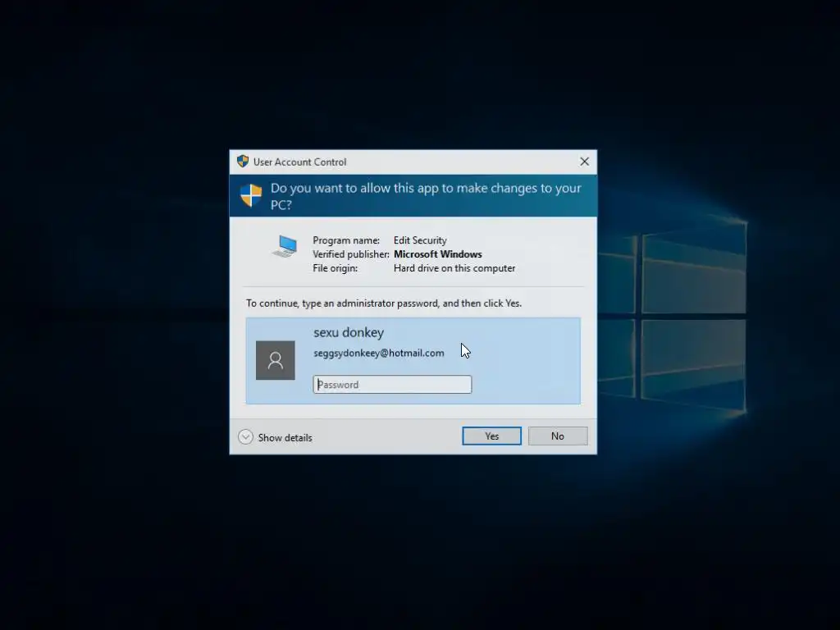Focus the Password input field

(x=392, y=385)
